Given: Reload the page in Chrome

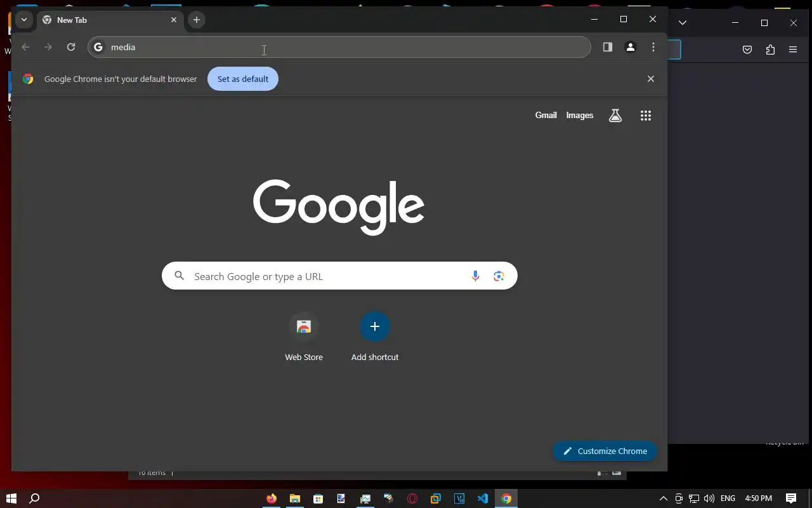Looking at the screenshot, I should (71, 47).
